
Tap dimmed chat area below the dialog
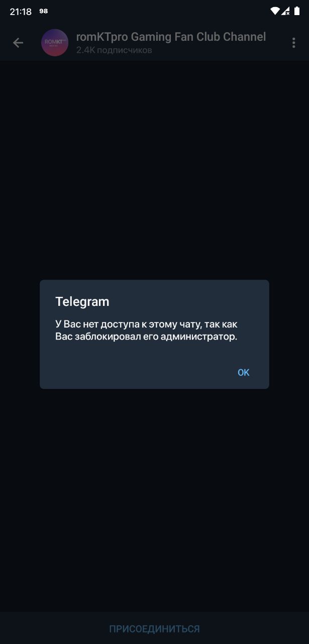point(154,498)
